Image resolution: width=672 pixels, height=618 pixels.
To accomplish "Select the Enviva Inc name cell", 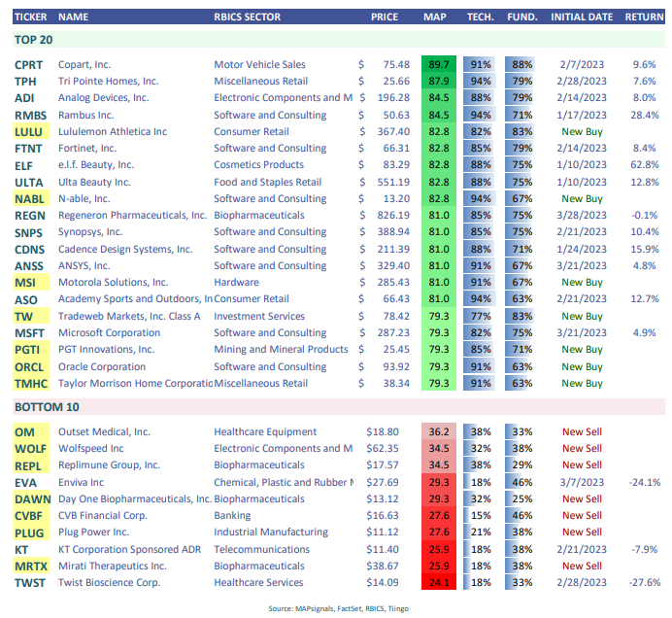I will [81, 483].
